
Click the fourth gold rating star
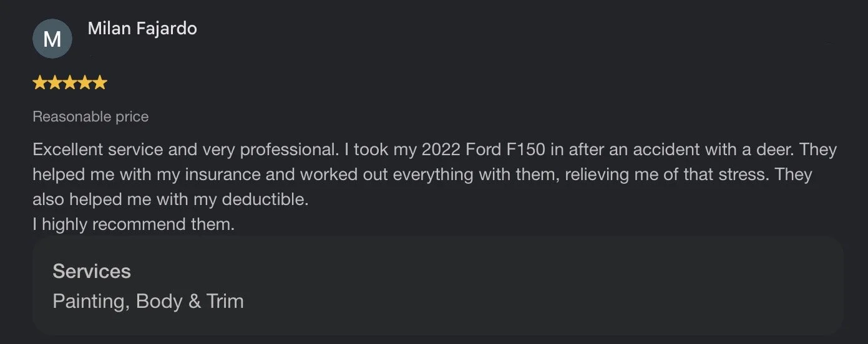(85, 83)
